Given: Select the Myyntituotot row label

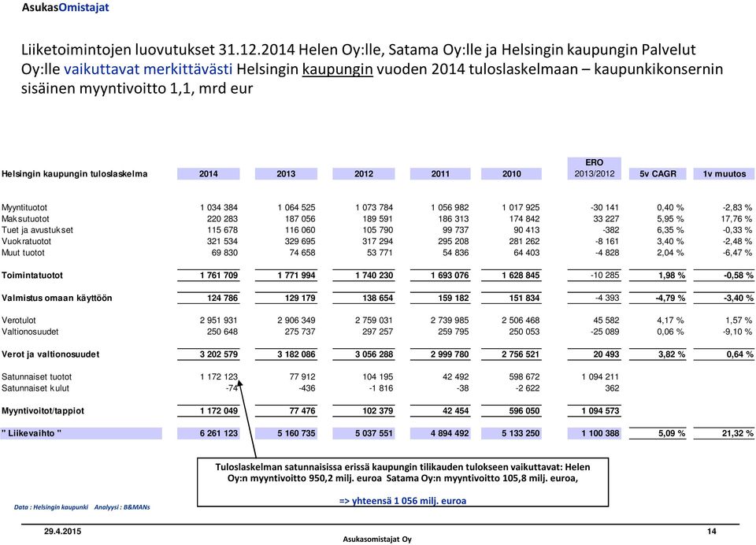Looking at the screenshot, I should [x=24, y=207].
